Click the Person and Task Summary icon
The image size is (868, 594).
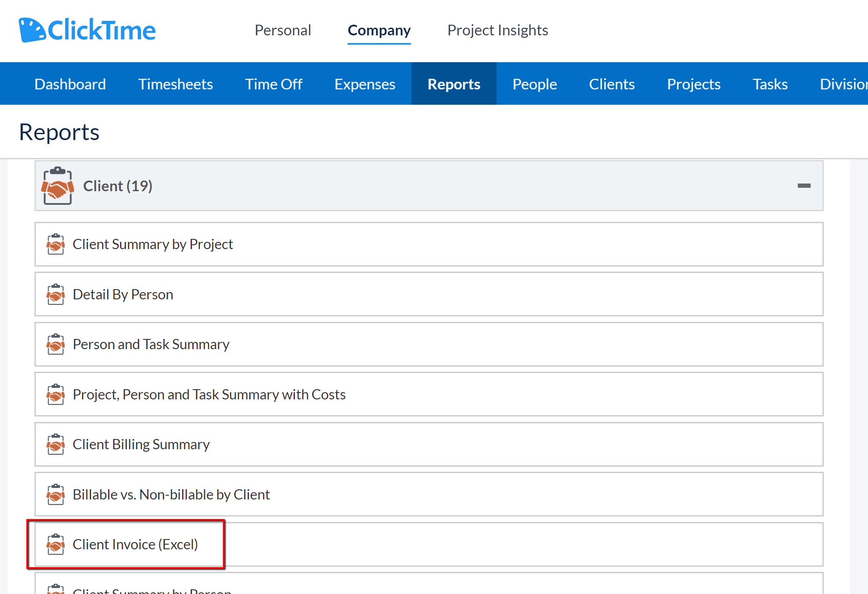tap(56, 344)
